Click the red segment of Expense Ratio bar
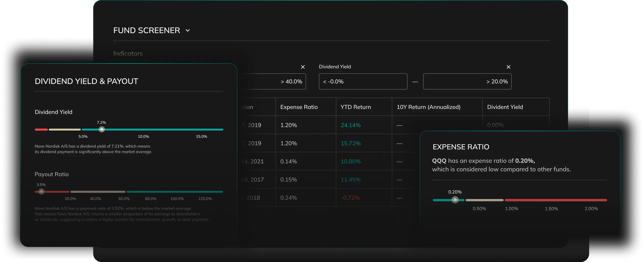Image resolution: width=644 pixels, height=262 pixels. point(556,200)
